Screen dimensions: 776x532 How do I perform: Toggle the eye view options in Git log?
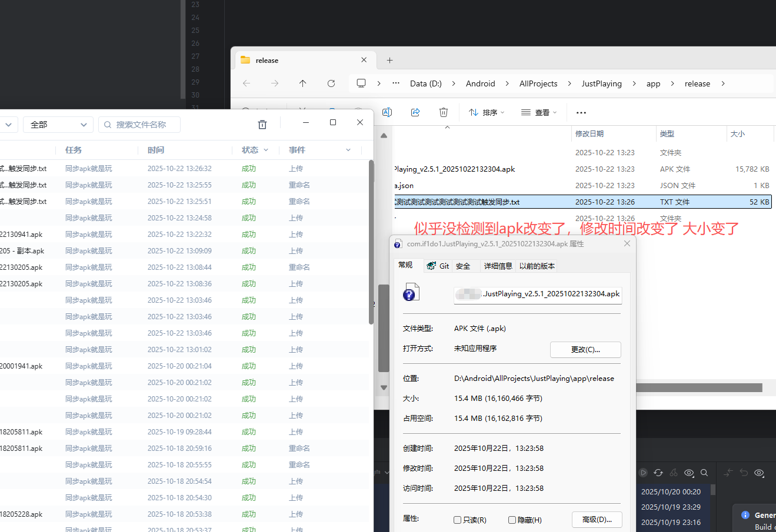pyautogui.click(x=689, y=473)
